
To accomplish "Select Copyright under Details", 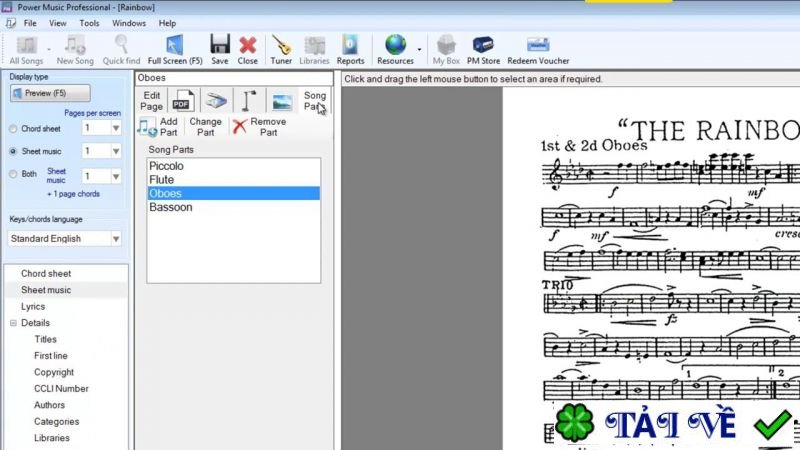I will pos(54,372).
